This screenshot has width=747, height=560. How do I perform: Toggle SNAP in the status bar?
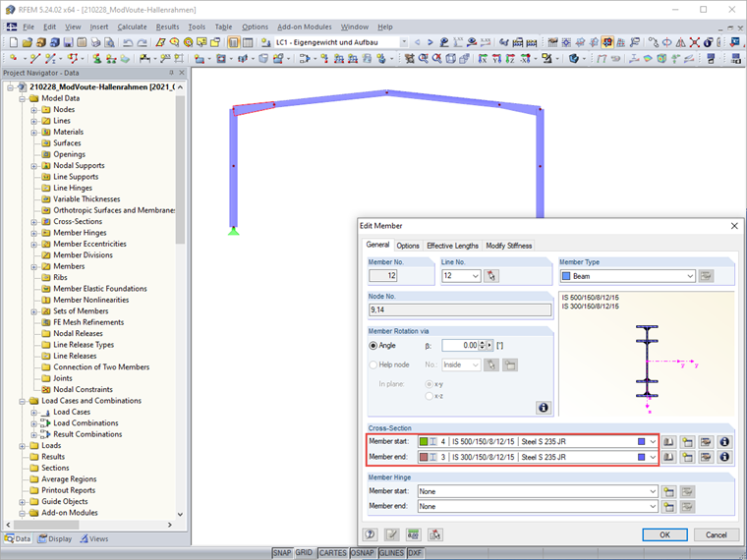pos(281,553)
